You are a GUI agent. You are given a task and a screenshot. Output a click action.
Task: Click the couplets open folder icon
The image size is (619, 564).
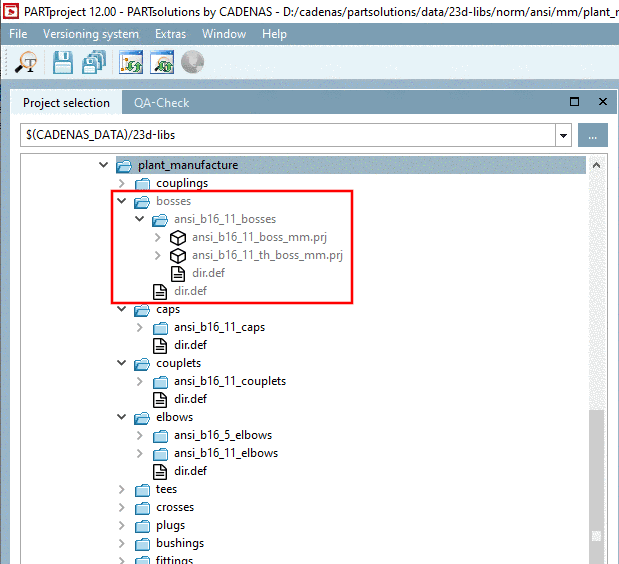[142, 364]
